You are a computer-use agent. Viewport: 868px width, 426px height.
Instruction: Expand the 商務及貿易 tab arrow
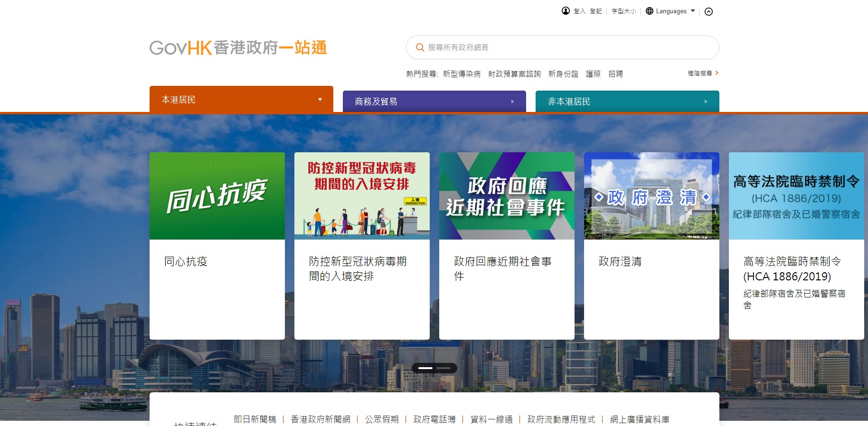tap(513, 102)
